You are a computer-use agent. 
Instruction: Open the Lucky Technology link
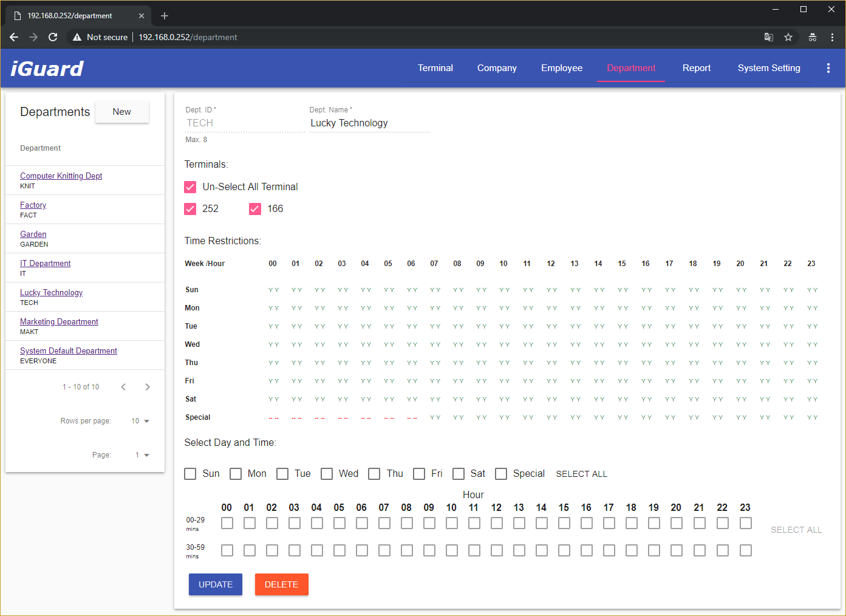pyautogui.click(x=51, y=292)
